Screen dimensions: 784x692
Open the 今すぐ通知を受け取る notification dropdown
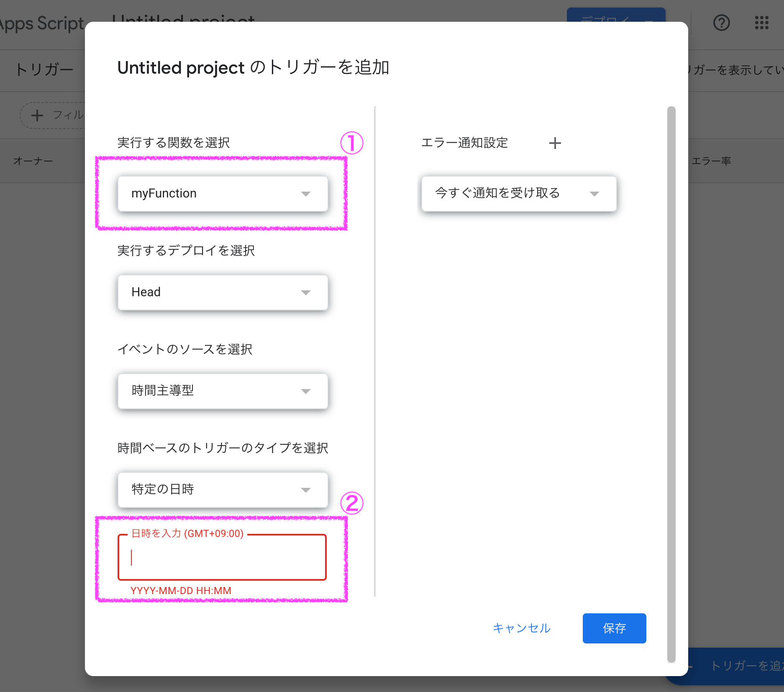coord(519,194)
